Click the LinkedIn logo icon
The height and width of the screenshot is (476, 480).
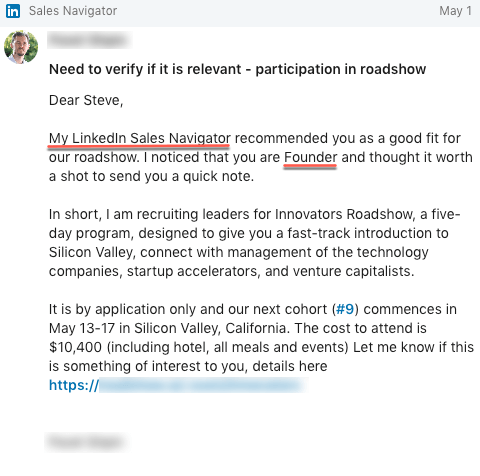13,11
